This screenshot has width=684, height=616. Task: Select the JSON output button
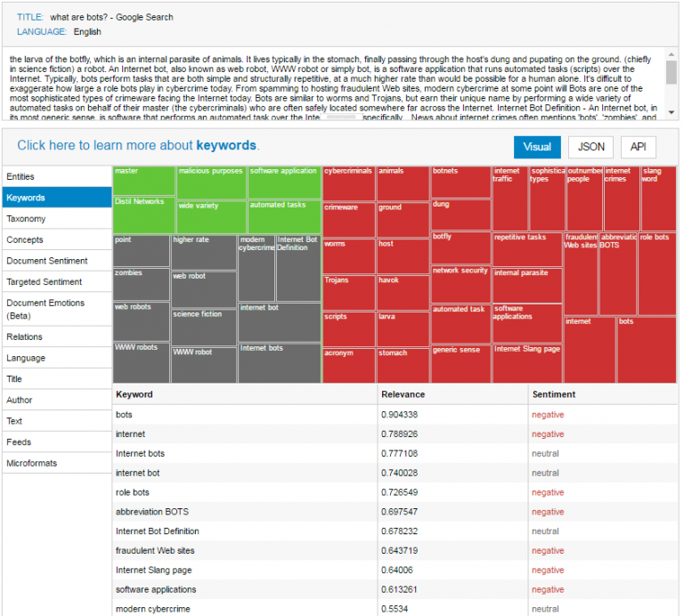point(590,147)
